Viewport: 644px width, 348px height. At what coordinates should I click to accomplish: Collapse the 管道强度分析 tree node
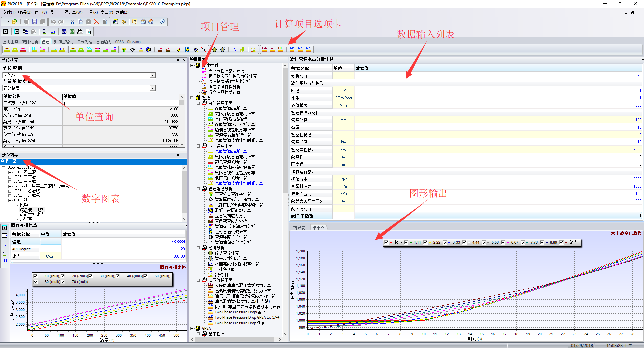coord(198,189)
